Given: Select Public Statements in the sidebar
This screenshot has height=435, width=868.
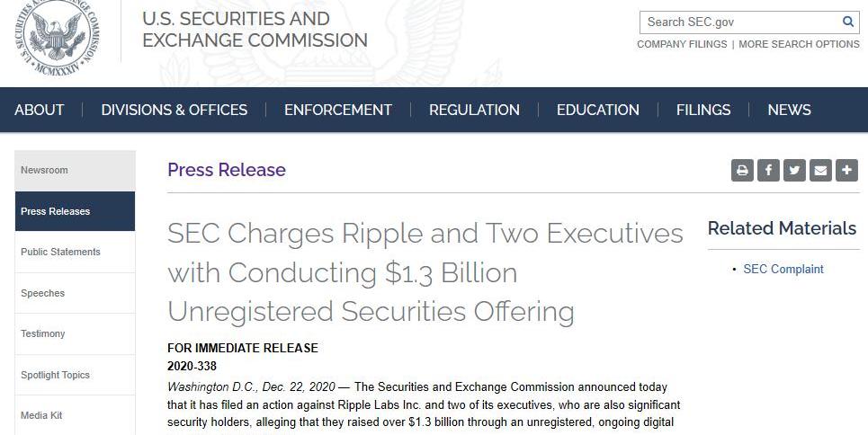Looking at the screenshot, I should [61, 252].
